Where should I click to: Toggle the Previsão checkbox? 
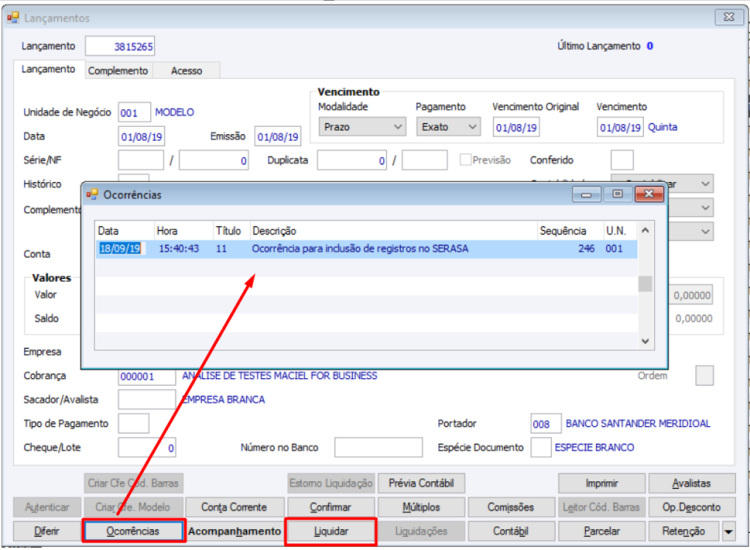465,160
